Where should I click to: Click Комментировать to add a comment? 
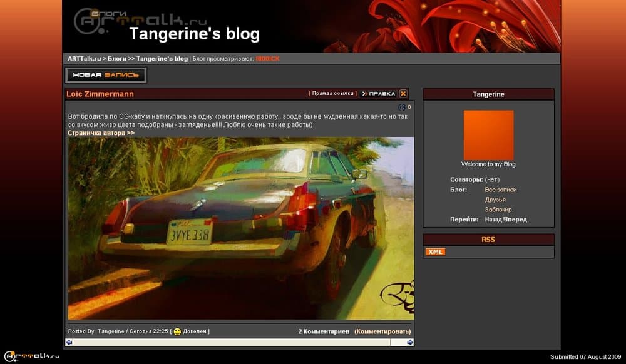[x=382, y=331]
